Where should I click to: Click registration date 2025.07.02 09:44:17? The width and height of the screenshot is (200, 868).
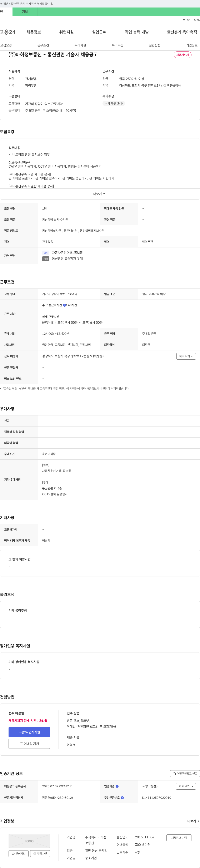point(57,786)
